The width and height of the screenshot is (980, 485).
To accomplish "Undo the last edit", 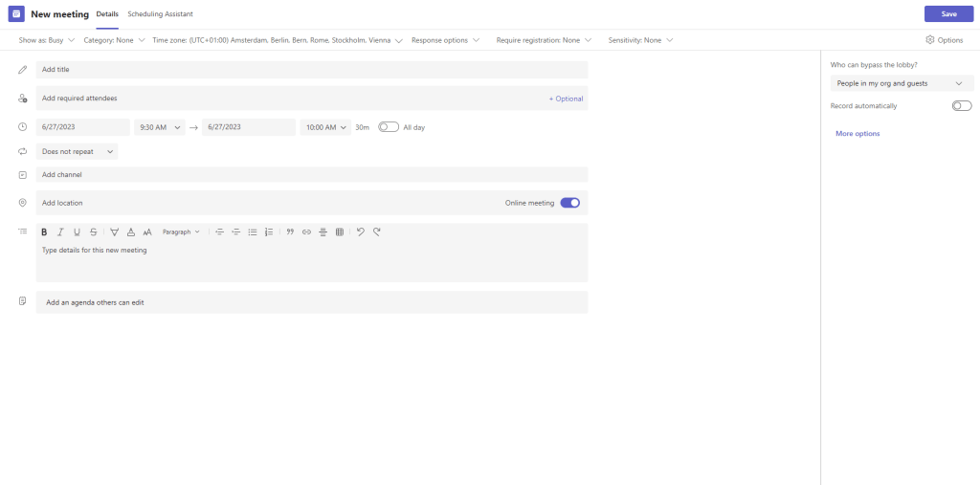I will 361,231.
